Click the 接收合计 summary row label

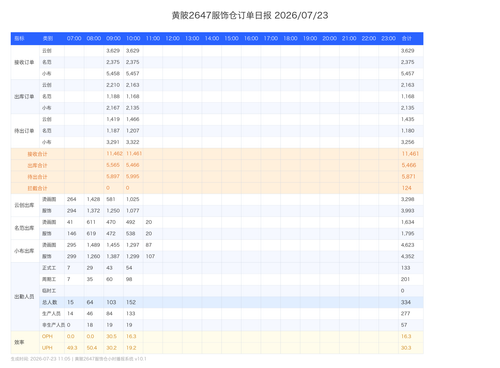click(37, 154)
